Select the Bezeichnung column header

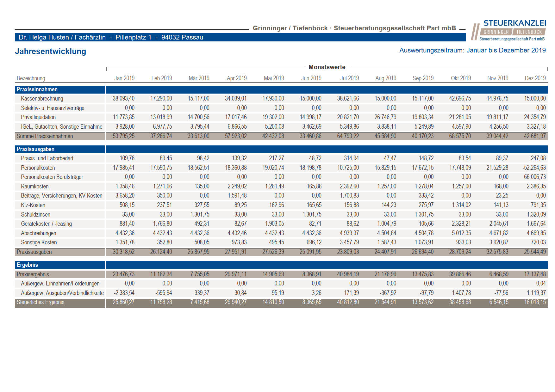pos(31,78)
